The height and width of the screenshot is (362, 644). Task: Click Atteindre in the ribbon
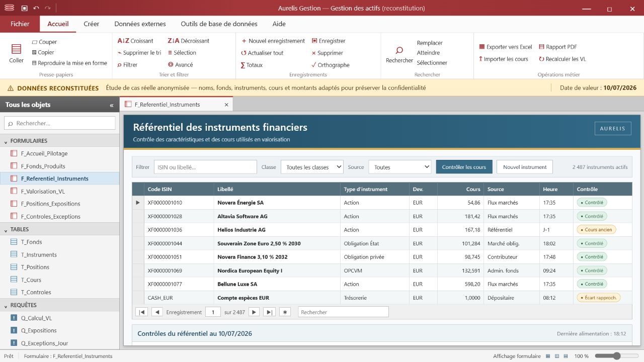(428, 53)
